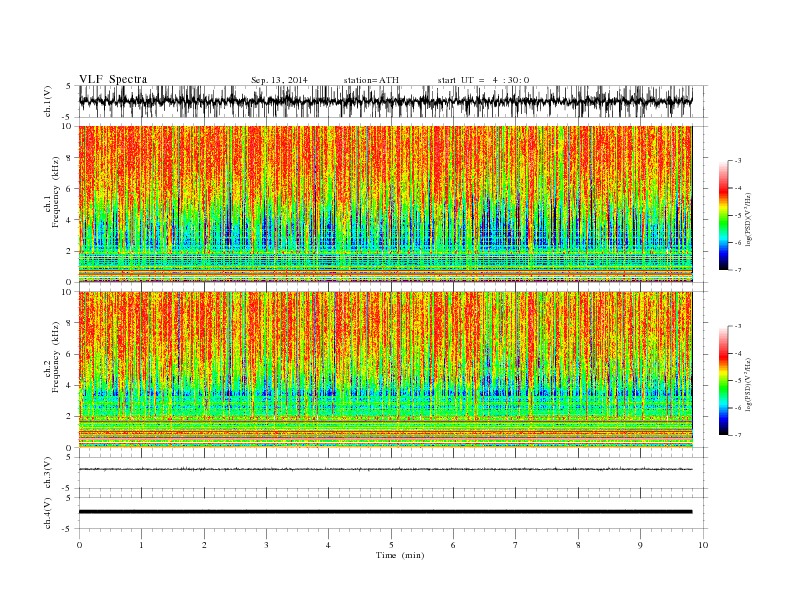Click the "-7" tick on ch.2 color bar
792x612 pixels.
[x=738, y=435]
